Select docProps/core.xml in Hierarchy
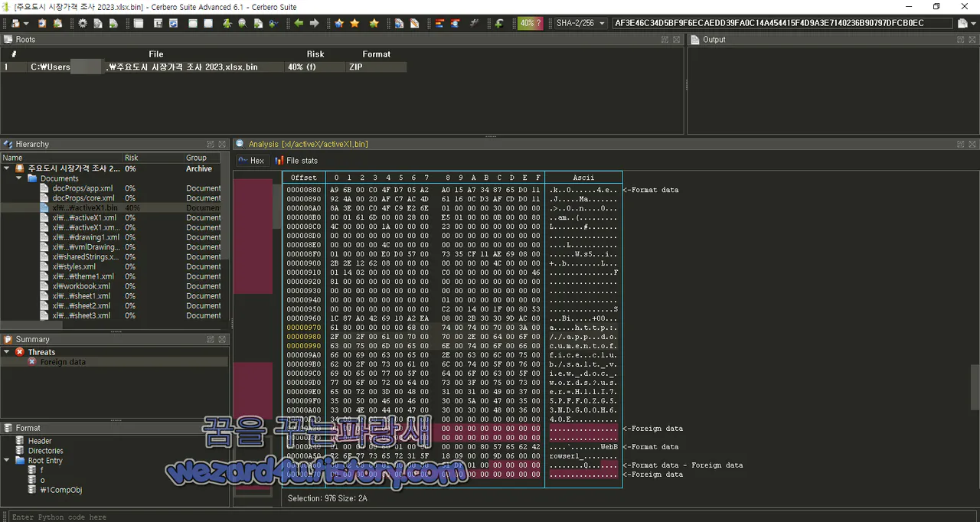Image resolution: width=980 pixels, height=522 pixels. pyautogui.click(x=83, y=198)
